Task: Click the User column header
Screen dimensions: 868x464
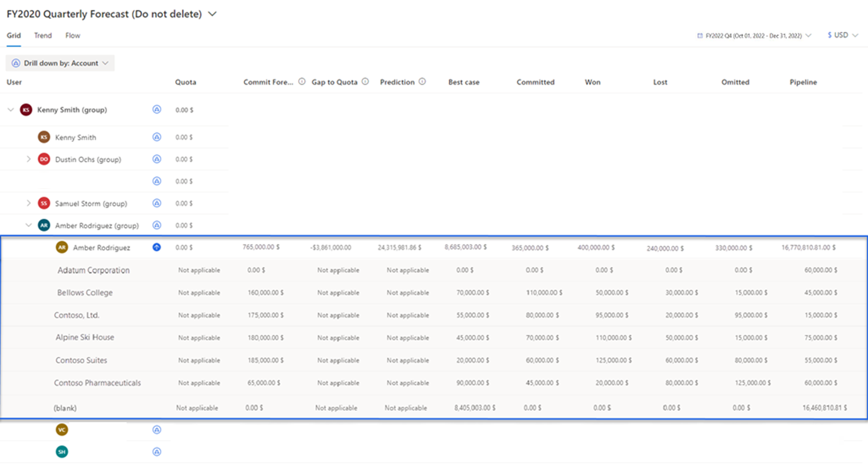Action: coord(14,82)
